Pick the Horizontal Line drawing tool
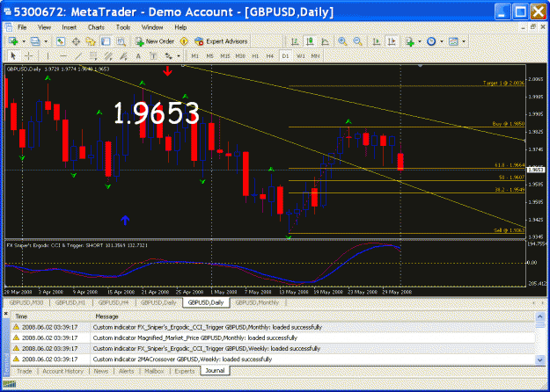550x392 pixels. coord(63,55)
